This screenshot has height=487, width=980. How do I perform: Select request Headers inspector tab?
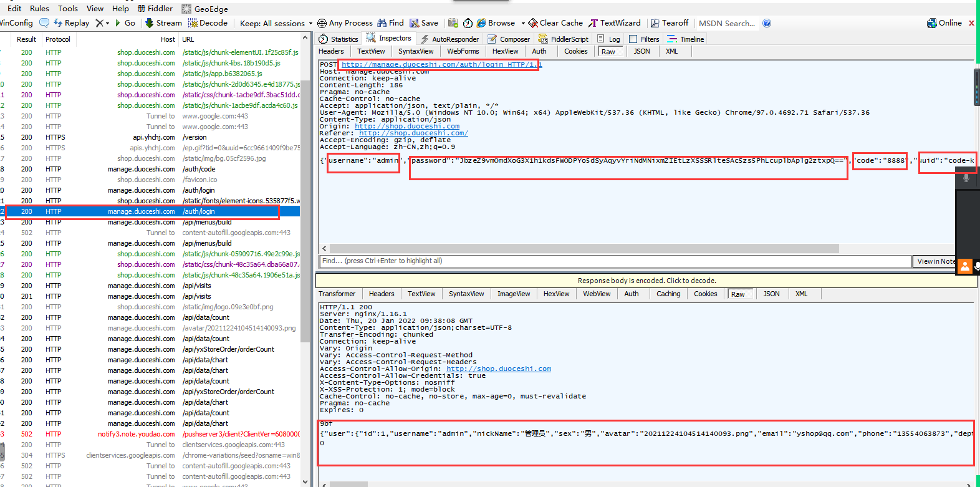pos(331,51)
